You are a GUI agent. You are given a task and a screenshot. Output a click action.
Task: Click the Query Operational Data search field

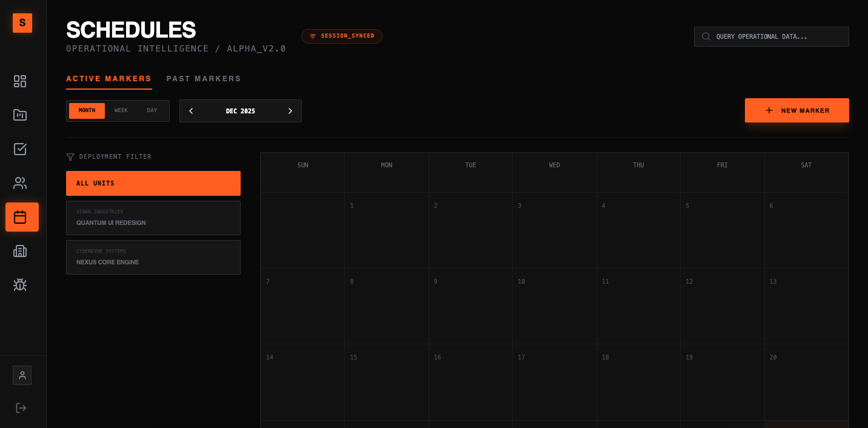click(x=772, y=36)
